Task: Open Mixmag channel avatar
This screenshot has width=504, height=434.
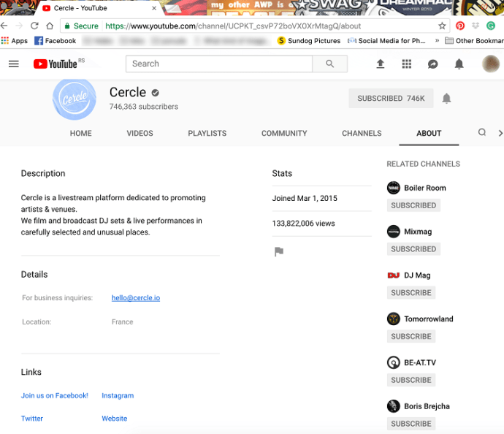Action: click(394, 232)
